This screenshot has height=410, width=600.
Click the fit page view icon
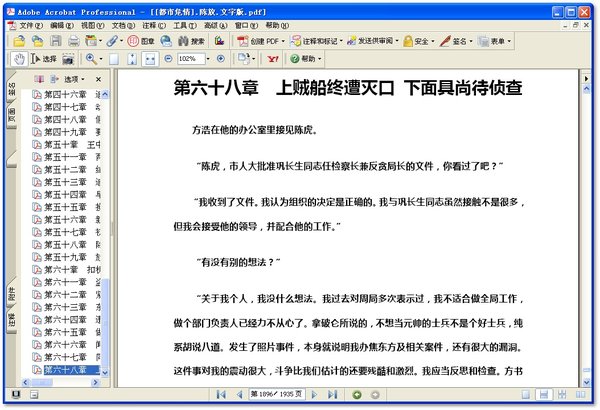[132, 59]
